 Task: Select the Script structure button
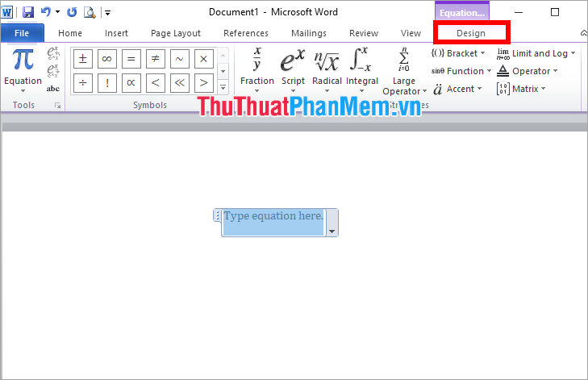pyautogui.click(x=293, y=70)
